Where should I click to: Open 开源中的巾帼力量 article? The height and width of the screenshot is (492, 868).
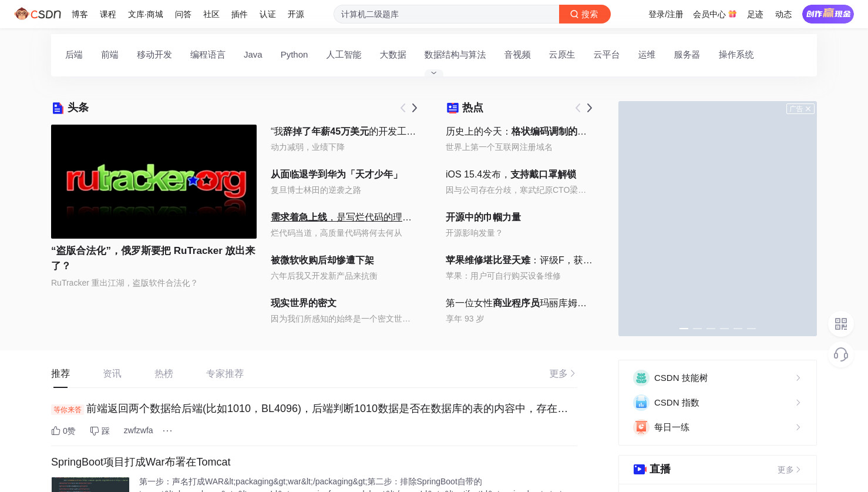point(483,217)
